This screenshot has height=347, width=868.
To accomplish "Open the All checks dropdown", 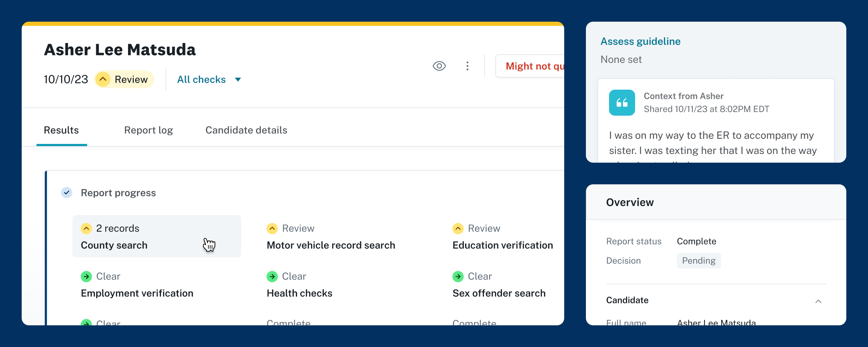I will click(x=209, y=80).
